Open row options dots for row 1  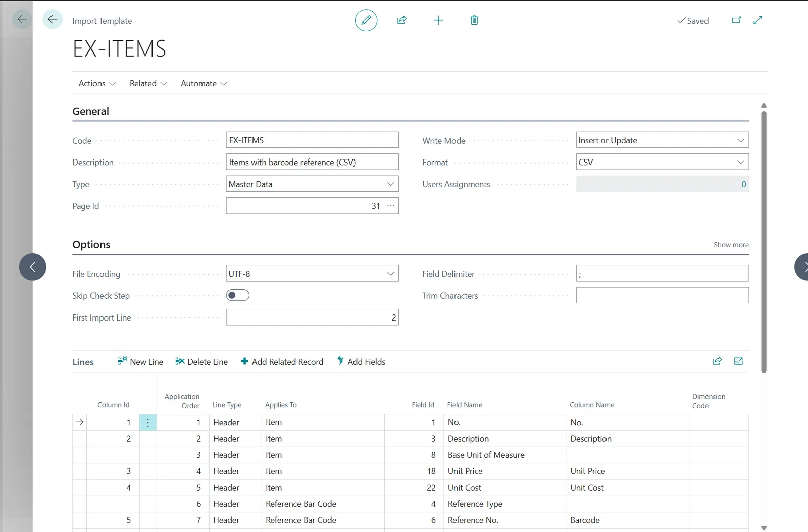point(148,422)
